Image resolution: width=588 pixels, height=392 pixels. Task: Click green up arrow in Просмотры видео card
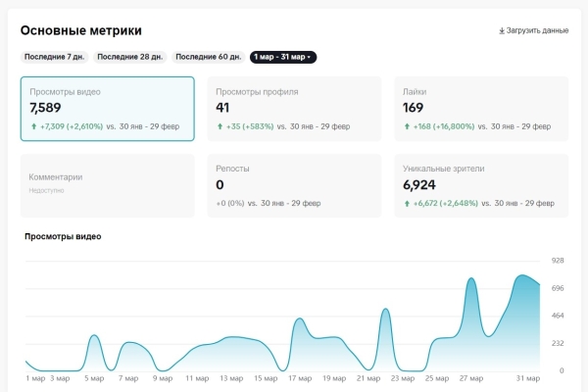click(x=33, y=126)
